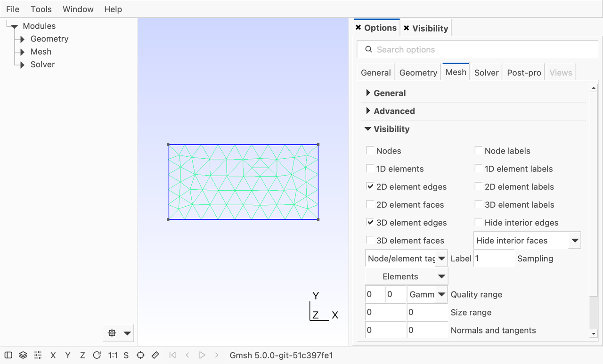
Task: Close the Options panel tab
Action: [x=359, y=28]
